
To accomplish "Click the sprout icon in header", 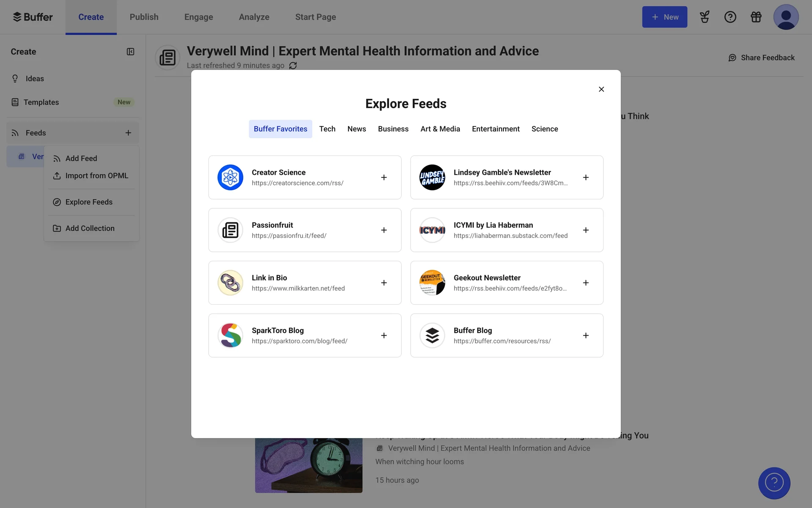I will click(704, 17).
